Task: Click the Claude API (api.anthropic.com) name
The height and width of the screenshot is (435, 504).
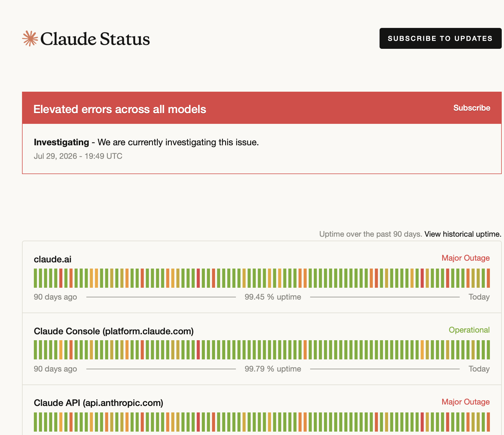Action: (x=98, y=403)
